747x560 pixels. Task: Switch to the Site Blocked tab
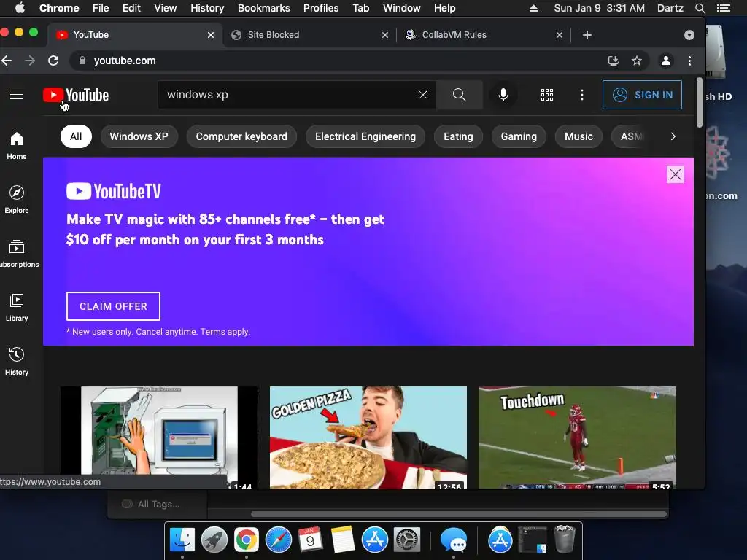pyautogui.click(x=309, y=35)
